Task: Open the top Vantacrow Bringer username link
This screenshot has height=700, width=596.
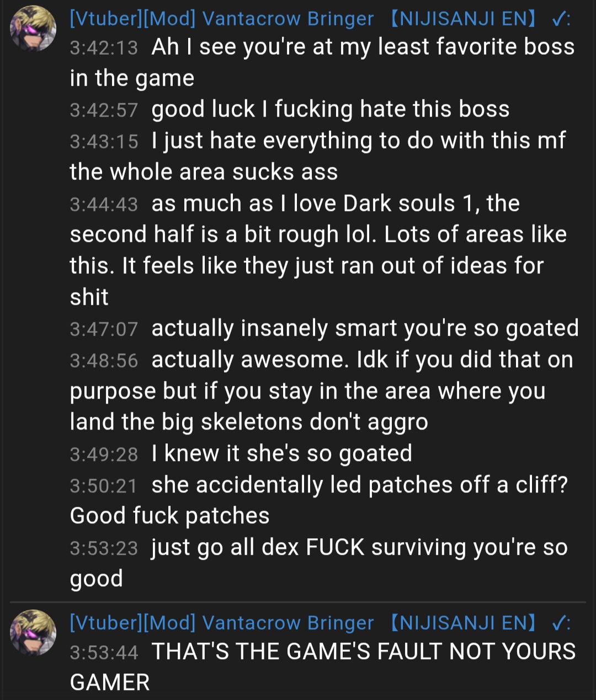Action: click(x=320, y=19)
